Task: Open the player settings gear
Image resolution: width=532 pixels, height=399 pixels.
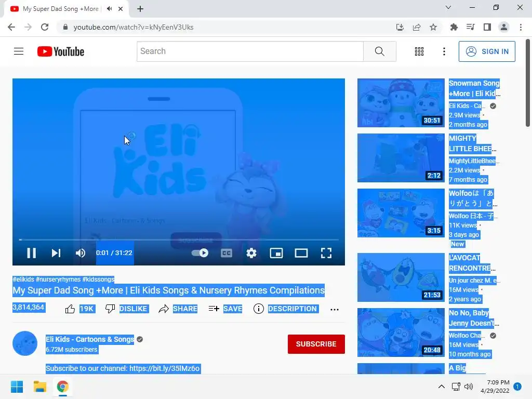Action: 251,253
